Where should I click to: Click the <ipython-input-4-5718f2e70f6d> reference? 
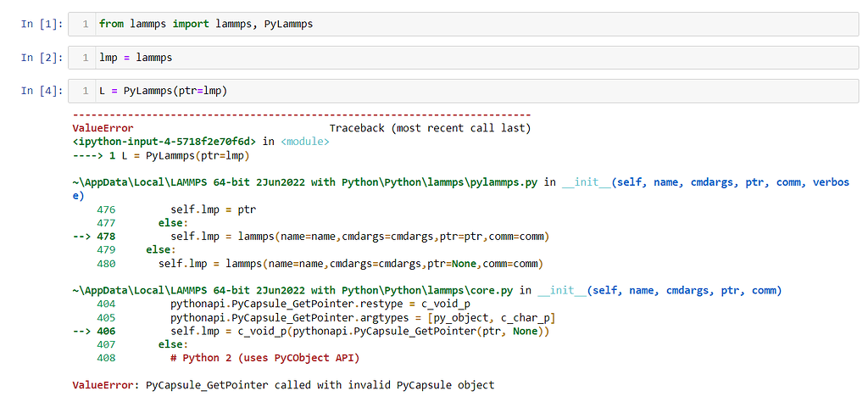tap(164, 142)
